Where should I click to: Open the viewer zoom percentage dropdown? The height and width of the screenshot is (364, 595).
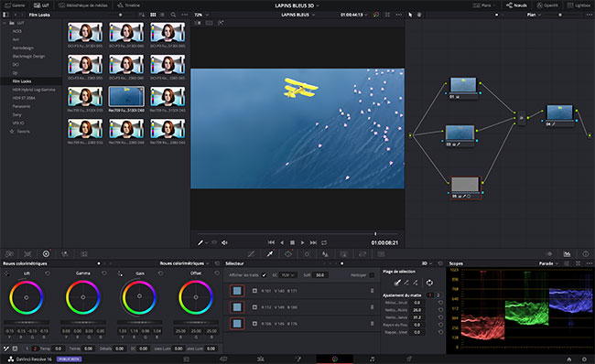pos(201,15)
